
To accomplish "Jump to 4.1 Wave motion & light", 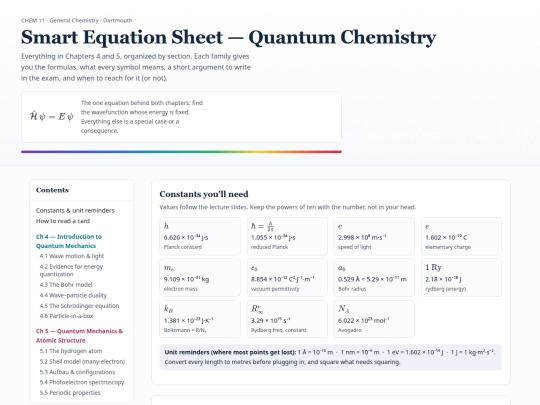I will 72,256.
